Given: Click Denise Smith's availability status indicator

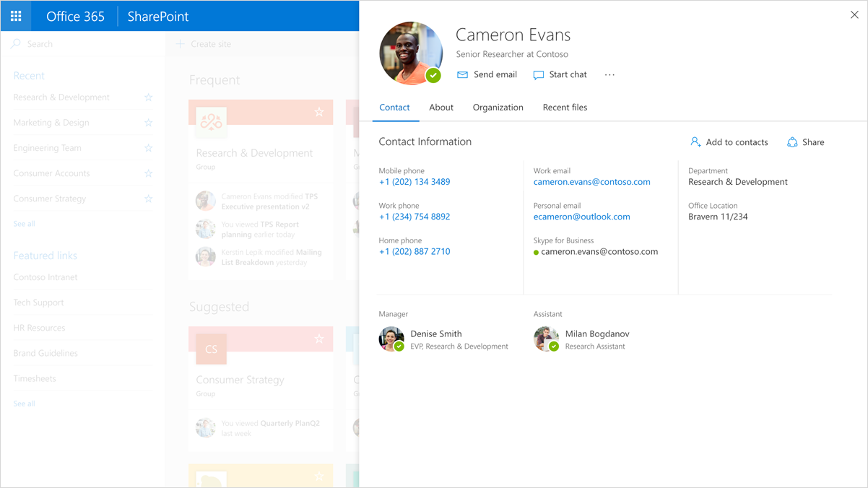Looking at the screenshot, I should (399, 346).
